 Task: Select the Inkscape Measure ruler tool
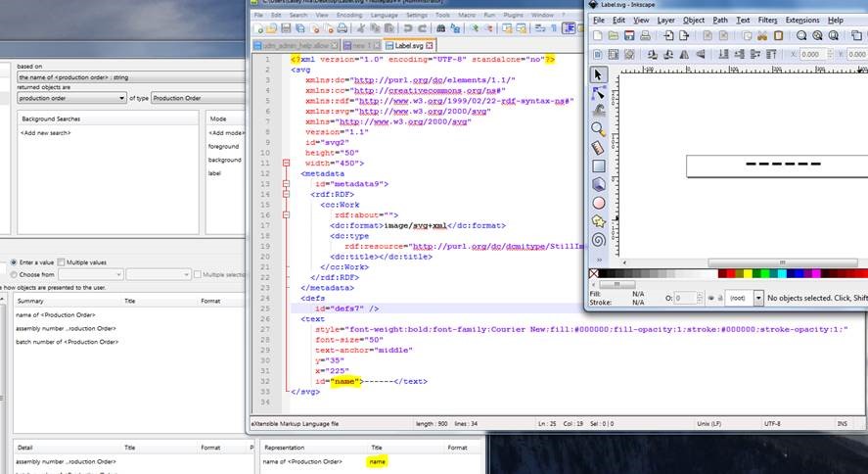click(598, 147)
